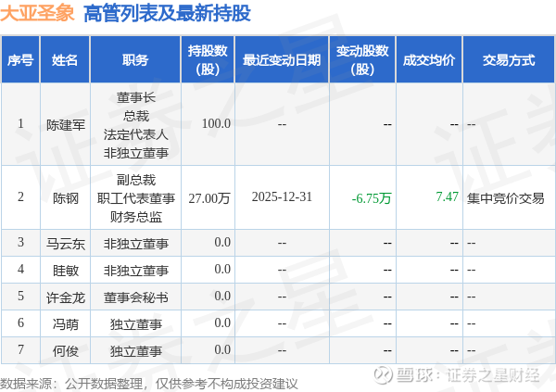
Task: Click the name 陈建军
Action: pos(66,125)
